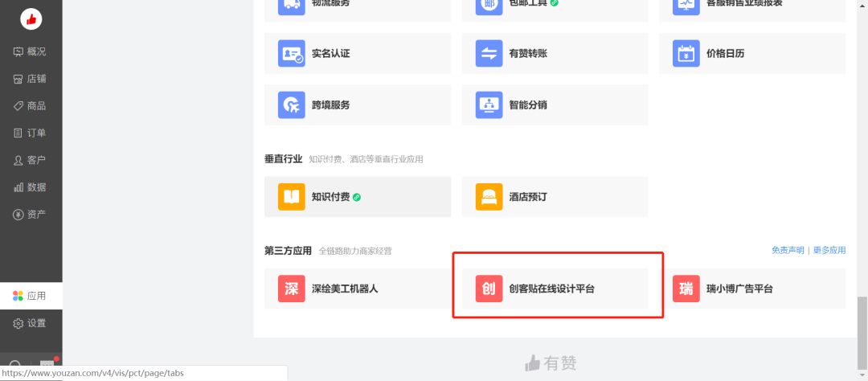Select the 应用 apps menu item
The width and height of the screenshot is (868, 381).
pyautogui.click(x=31, y=296)
